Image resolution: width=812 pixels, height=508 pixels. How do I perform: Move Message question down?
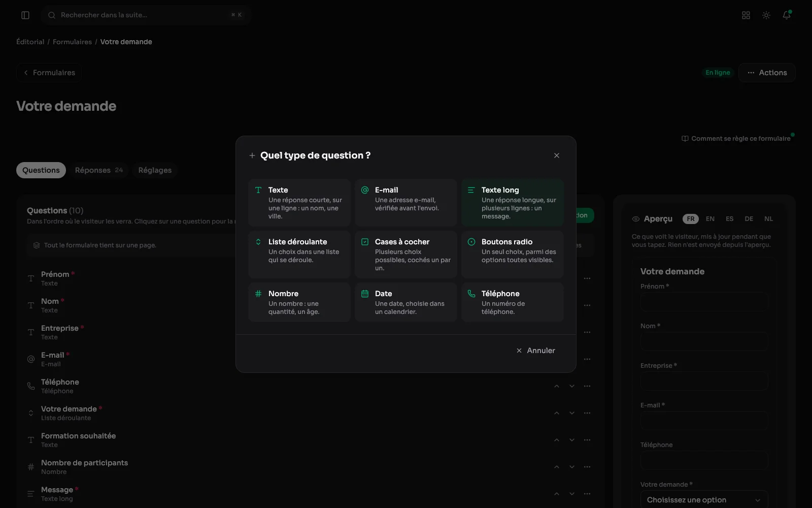[x=572, y=494]
